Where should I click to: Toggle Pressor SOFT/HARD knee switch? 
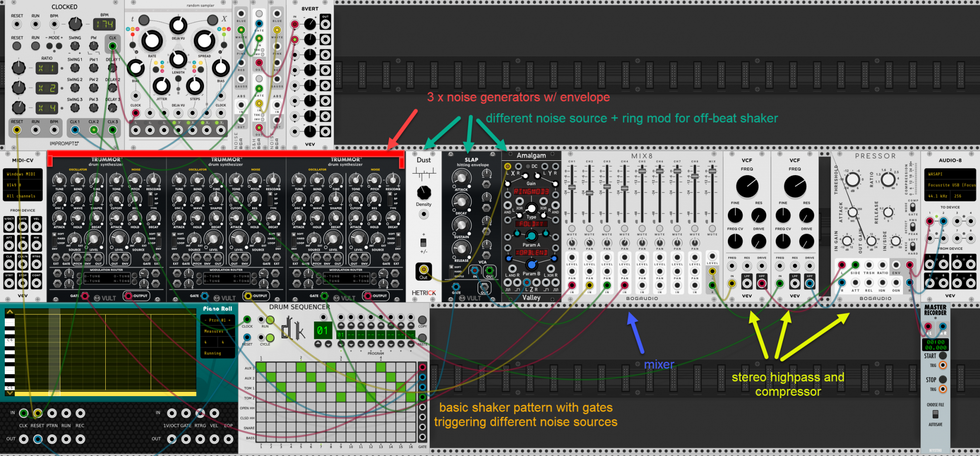pyautogui.click(x=913, y=246)
